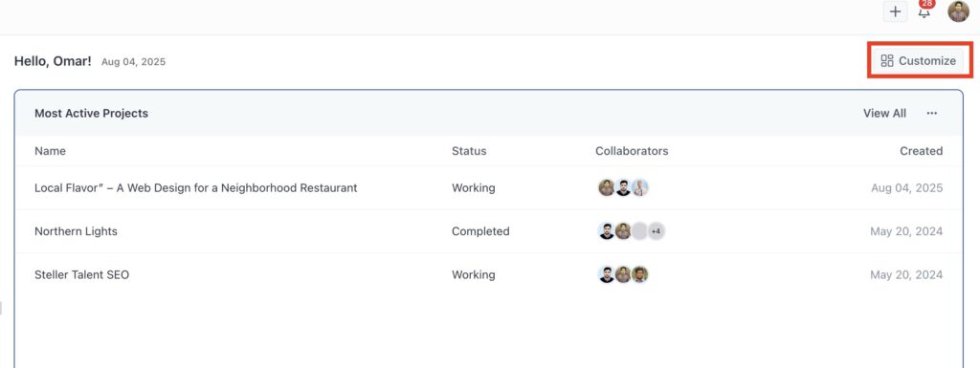
Task: Click the Name column header
Action: [50, 151]
